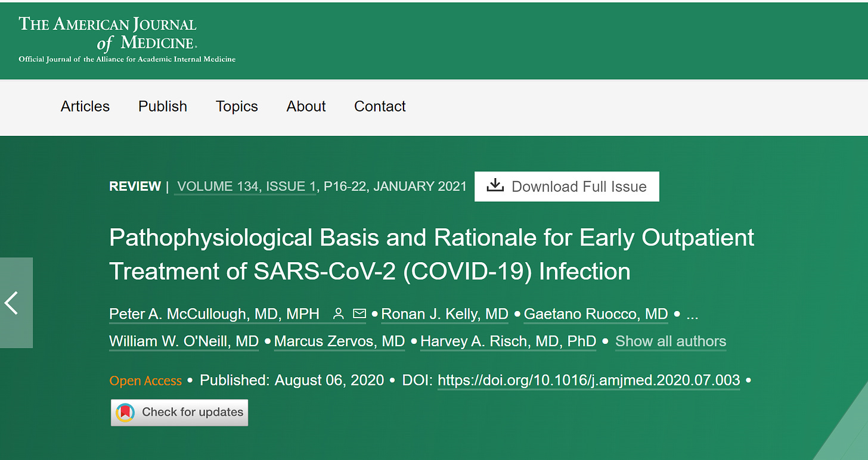
Task: Click the REVIEW article type label
Action: [135, 187]
